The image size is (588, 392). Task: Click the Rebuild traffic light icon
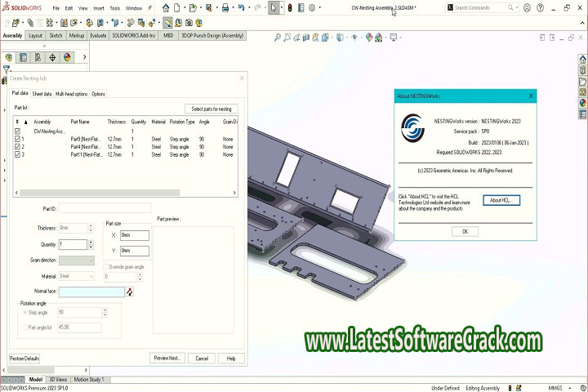tap(289, 7)
